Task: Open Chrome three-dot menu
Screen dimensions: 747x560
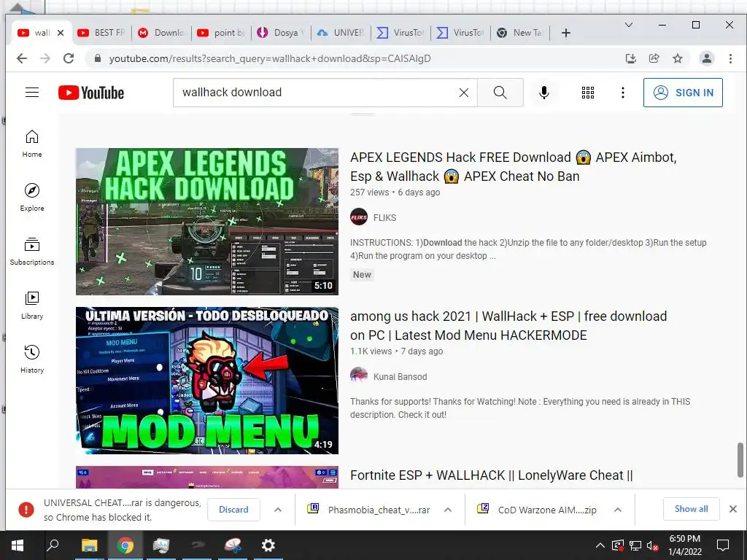Action: [730, 58]
